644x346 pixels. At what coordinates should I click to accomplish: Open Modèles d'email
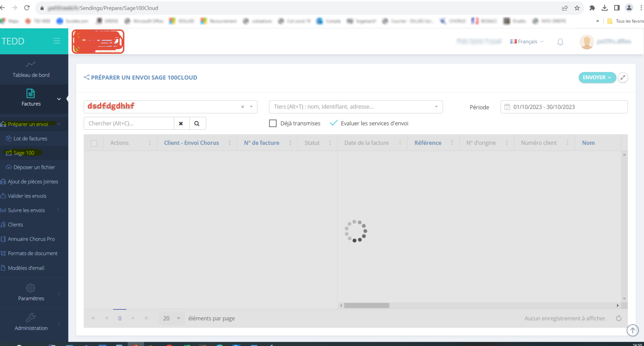pyautogui.click(x=26, y=268)
